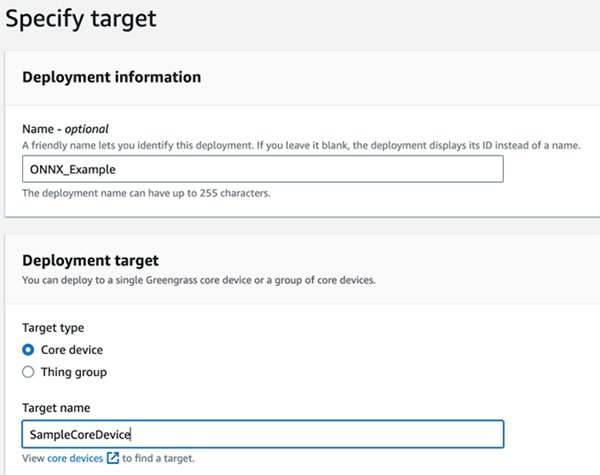This screenshot has width=600, height=475.
Task: Click the 'Specify target' page heading
Action: click(x=81, y=18)
